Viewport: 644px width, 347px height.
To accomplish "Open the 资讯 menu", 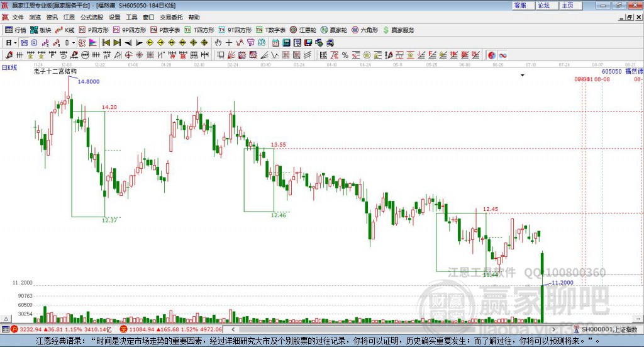I will [x=52, y=17].
